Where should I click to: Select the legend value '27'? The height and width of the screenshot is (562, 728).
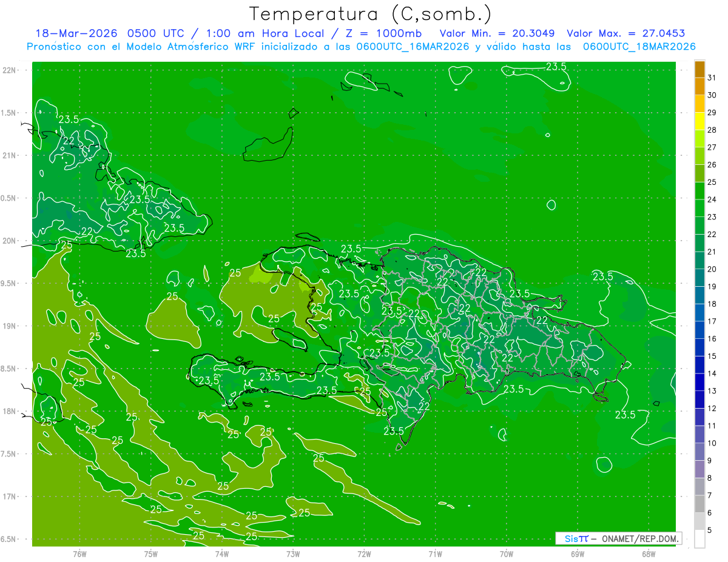[712, 147]
